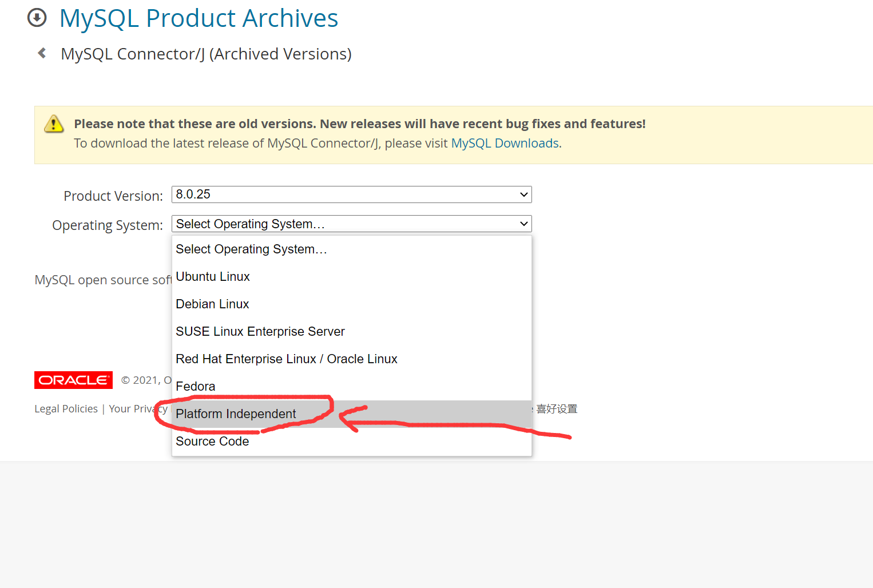Select Platform Independent in the dropdown

236,414
